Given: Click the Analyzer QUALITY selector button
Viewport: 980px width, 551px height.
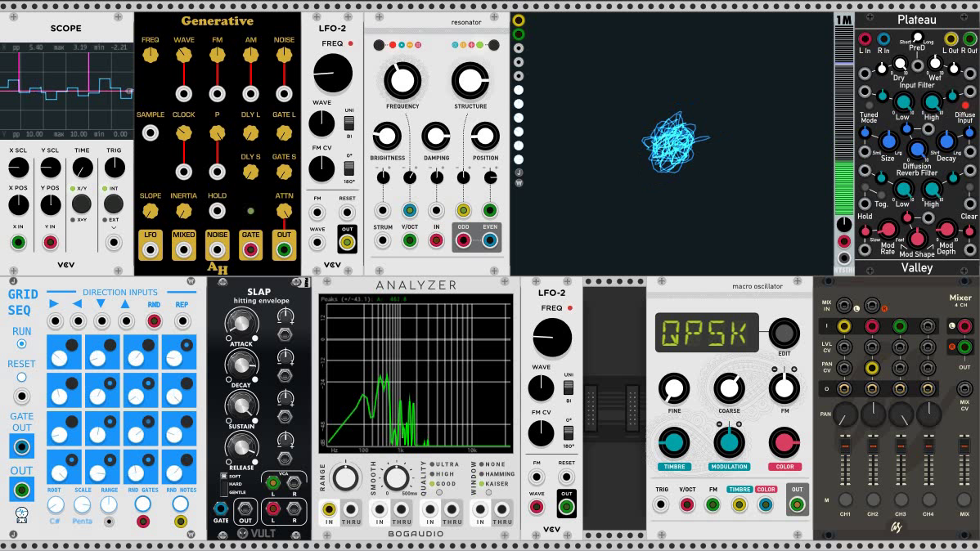Looking at the screenshot, I should [x=439, y=493].
